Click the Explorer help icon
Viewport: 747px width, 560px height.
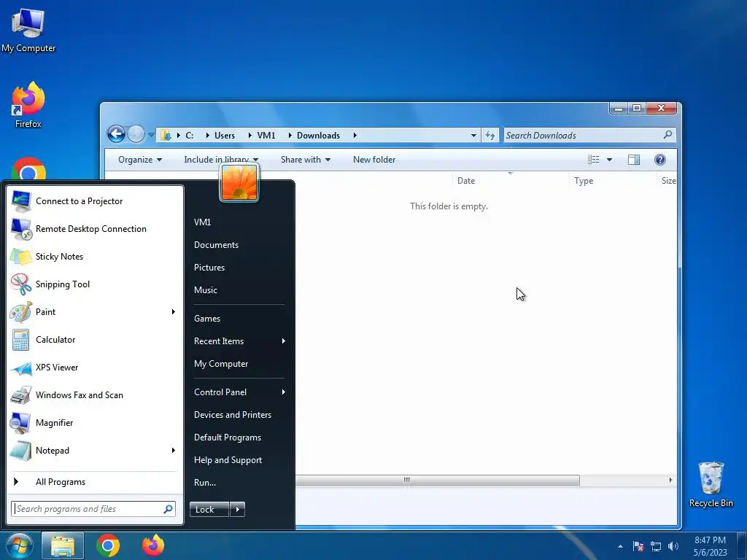pos(659,160)
